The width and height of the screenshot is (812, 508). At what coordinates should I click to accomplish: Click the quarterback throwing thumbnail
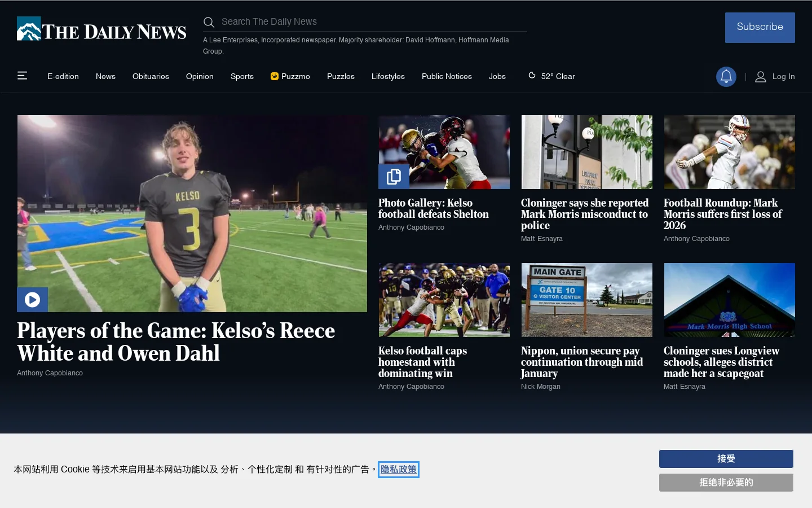730,152
